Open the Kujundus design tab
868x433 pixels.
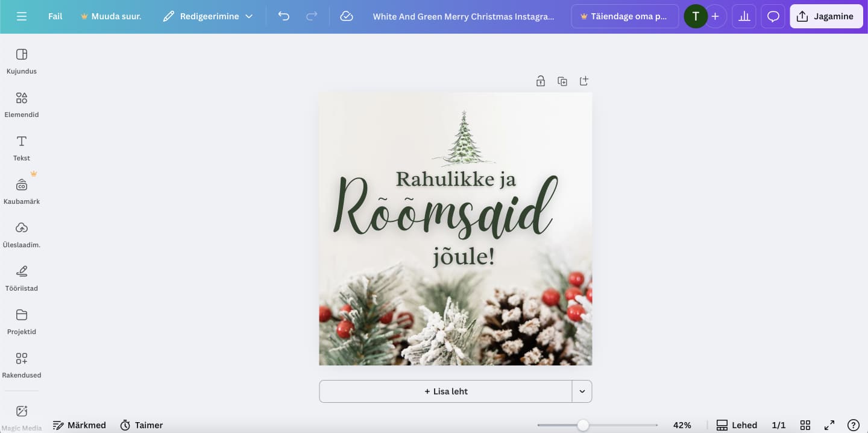coord(22,61)
